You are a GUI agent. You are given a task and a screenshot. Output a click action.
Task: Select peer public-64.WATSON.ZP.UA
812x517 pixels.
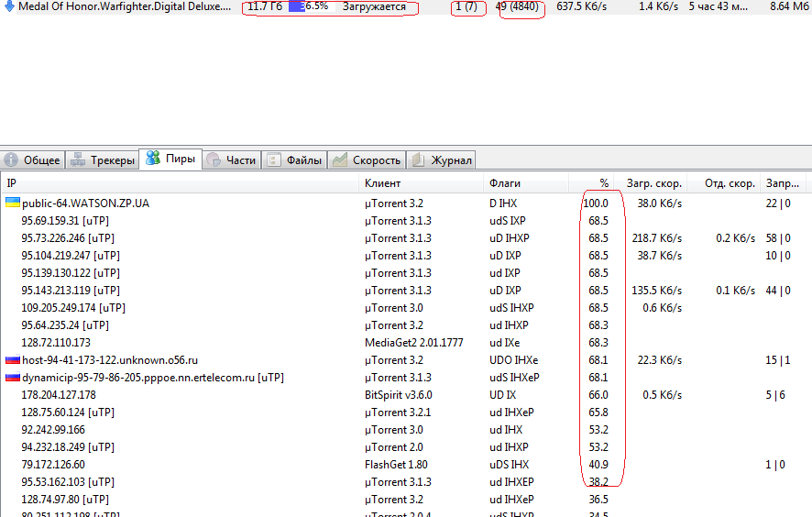[x=85, y=203]
